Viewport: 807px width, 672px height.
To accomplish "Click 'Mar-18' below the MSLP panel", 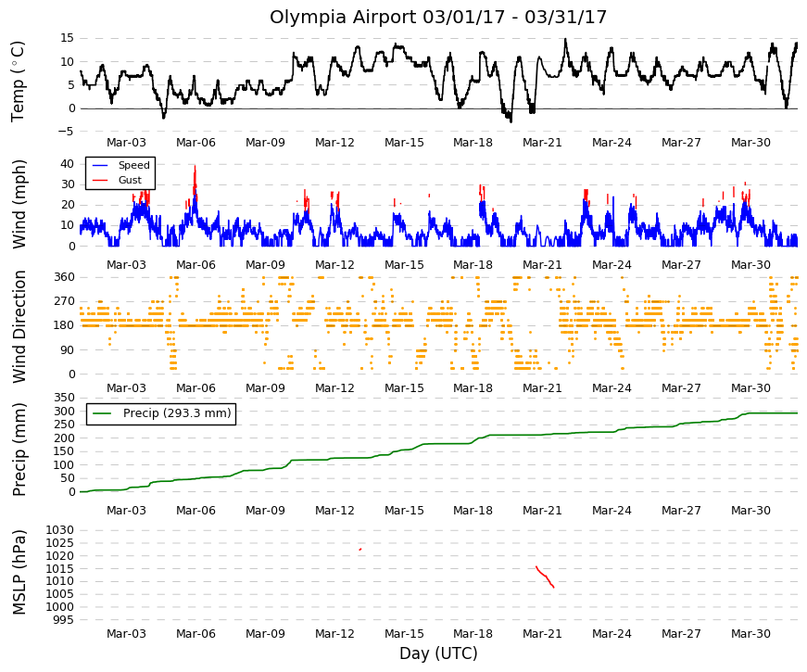I will pos(473,634).
